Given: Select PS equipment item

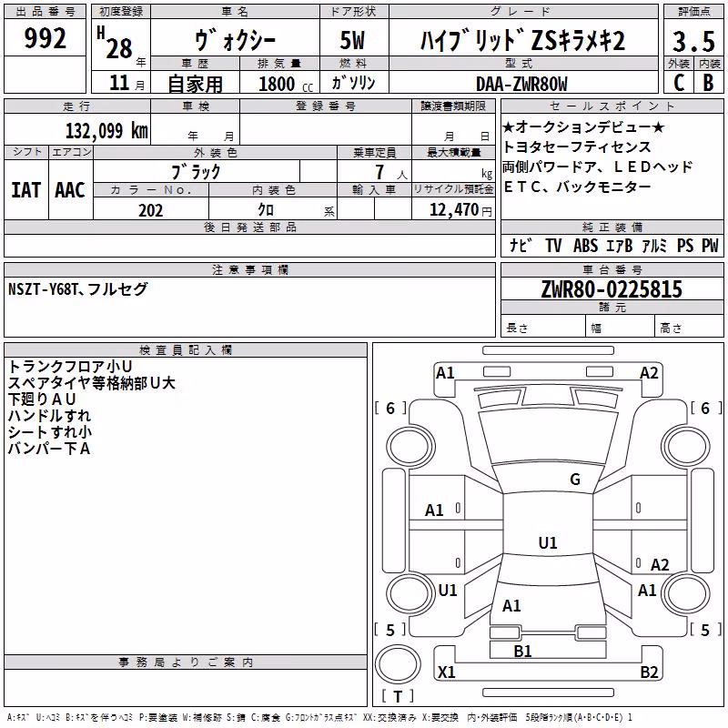Looking at the screenshot, I should point(685,245).
